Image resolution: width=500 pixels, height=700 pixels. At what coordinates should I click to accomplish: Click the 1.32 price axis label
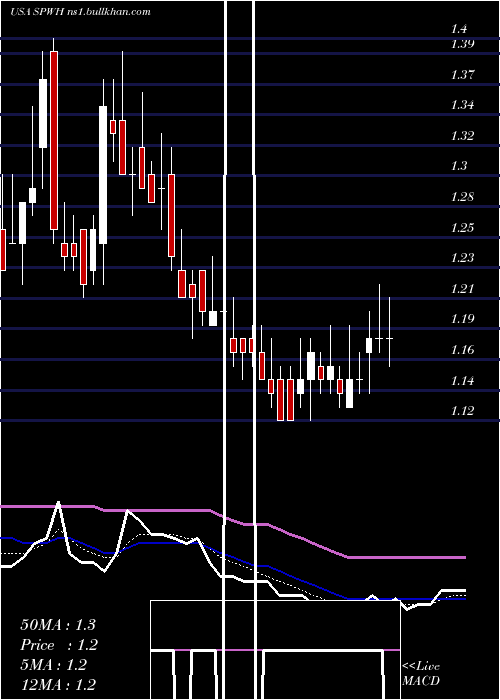tap(462, 136)
